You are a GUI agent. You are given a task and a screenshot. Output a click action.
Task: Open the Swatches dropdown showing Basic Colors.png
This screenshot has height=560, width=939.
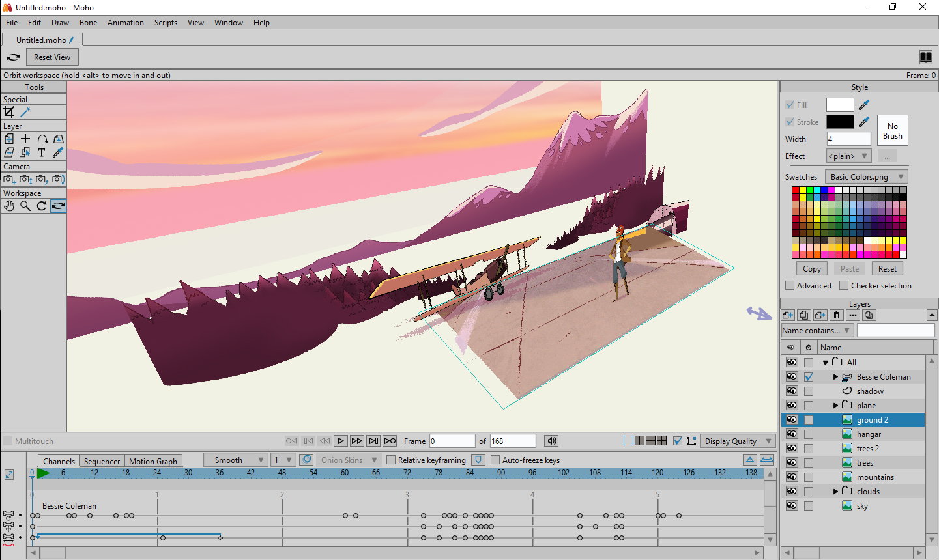pyautogui.click(x=866, y=176)
